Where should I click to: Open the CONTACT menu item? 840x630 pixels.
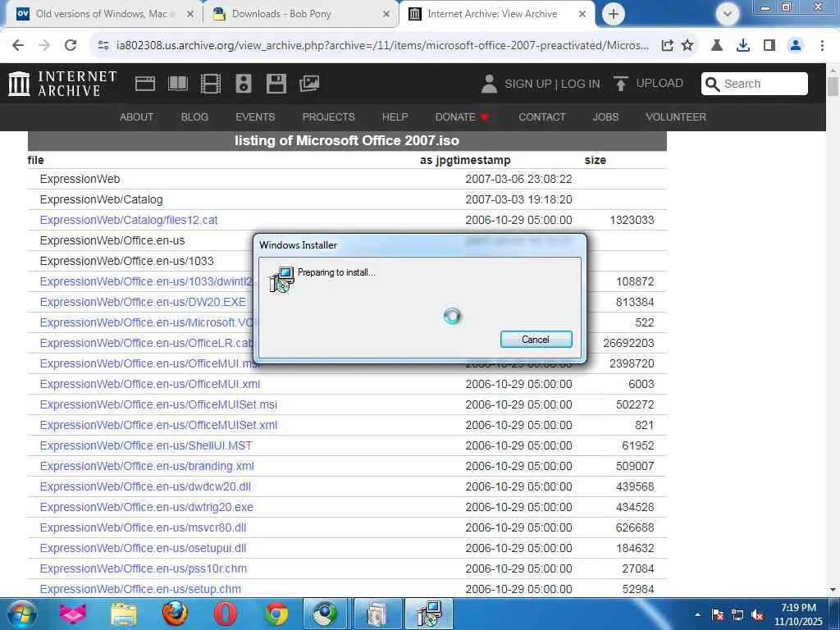[x=541, y=116]
